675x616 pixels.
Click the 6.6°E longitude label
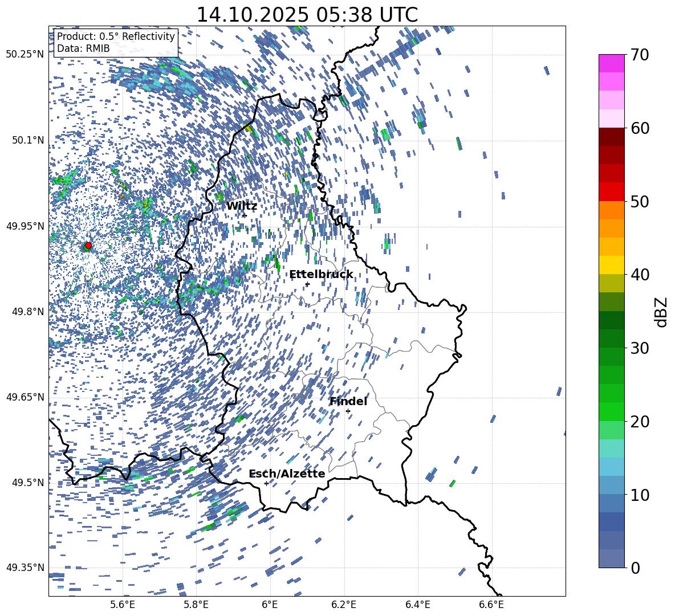pyautogui.click(x=491, y=605)
